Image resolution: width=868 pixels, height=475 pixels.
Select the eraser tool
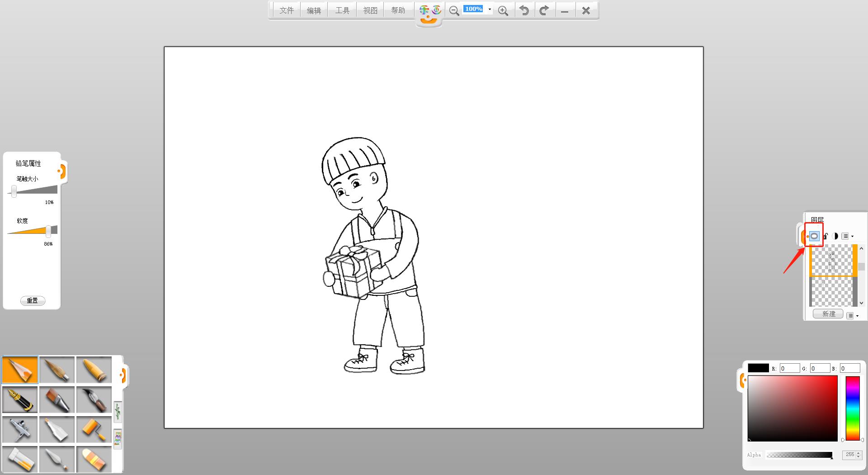coord(94,459)
